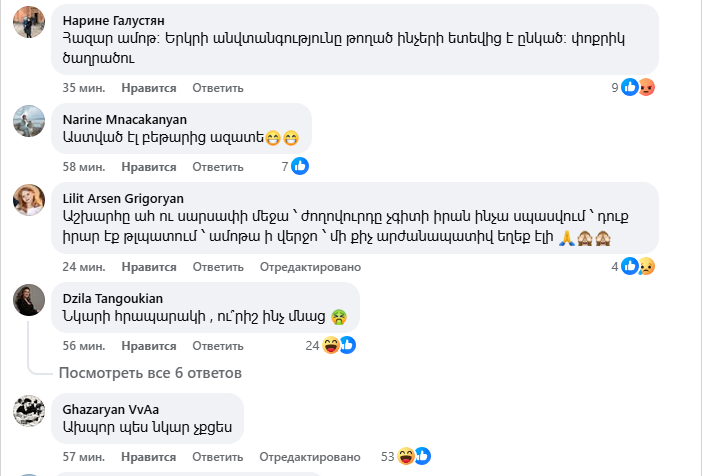The width and height of the screenshot is (702, 476).
Task: Open Dzila Tangoukian's avatar
Action: click(28, 299)
